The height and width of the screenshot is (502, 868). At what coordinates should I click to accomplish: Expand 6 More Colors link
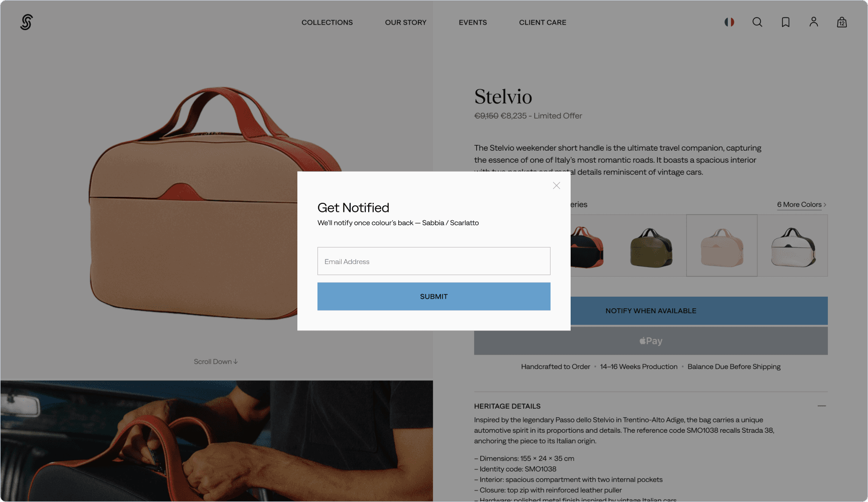tap(802, 205)
